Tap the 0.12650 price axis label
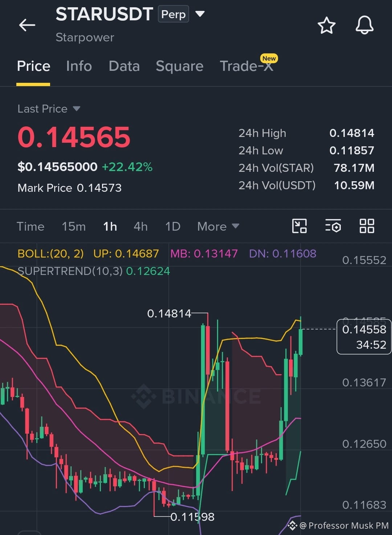 tap(364, 444)
